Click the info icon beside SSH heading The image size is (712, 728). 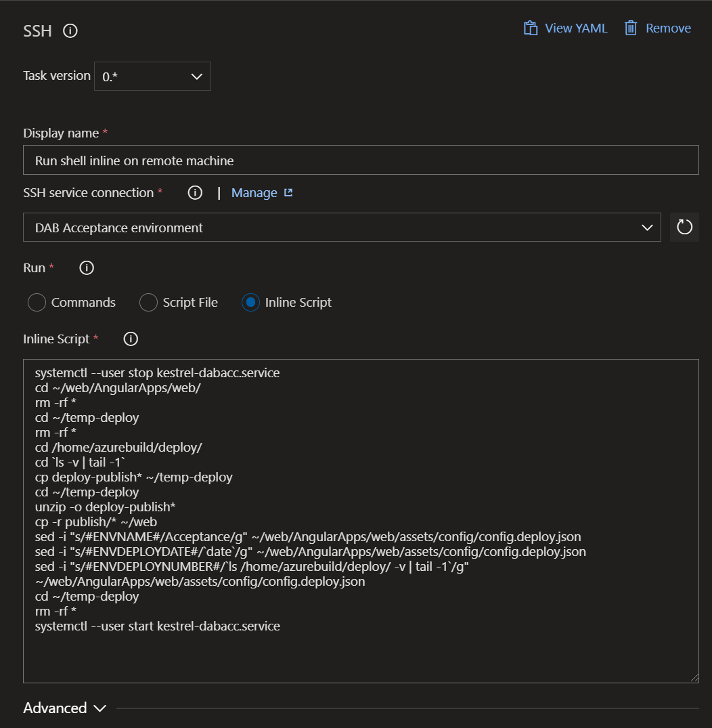(70, 30)
